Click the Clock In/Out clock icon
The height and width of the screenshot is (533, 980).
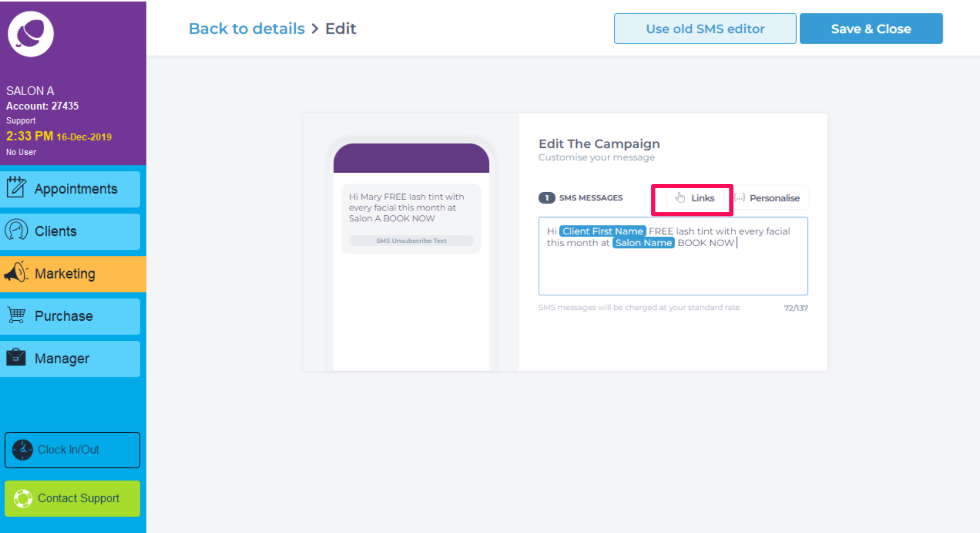click(x=23, y=450)
